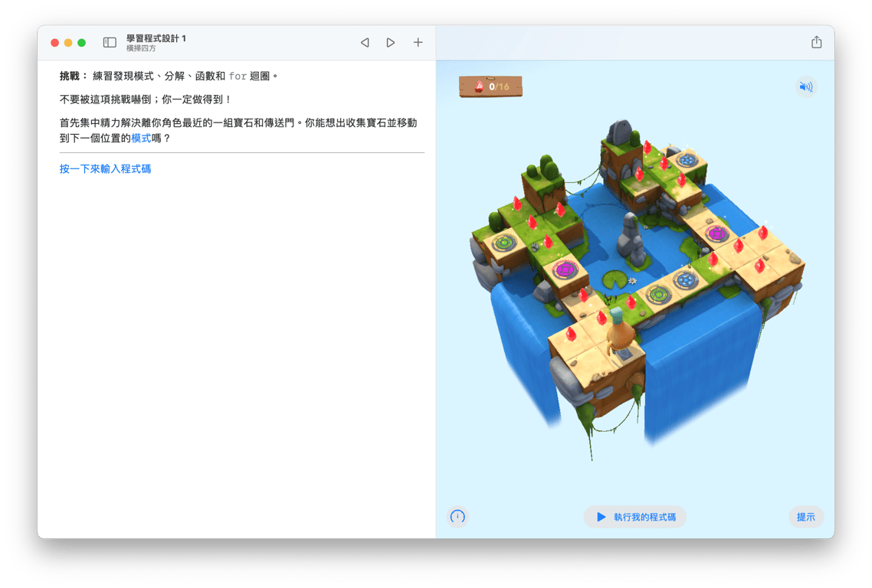
Task: Click the 學習程式設計 1 title
Action: (x=156, y=38)
